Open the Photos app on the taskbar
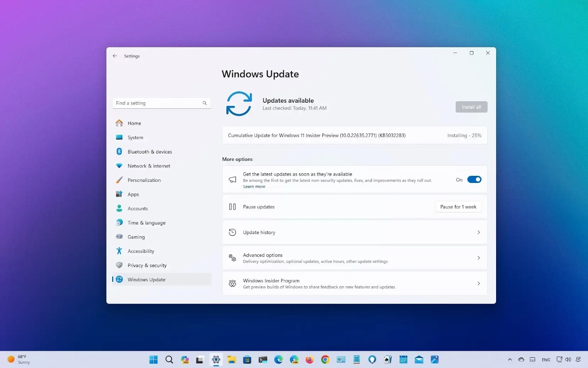This screenshot has height=368, width=588. click(435, 360)
